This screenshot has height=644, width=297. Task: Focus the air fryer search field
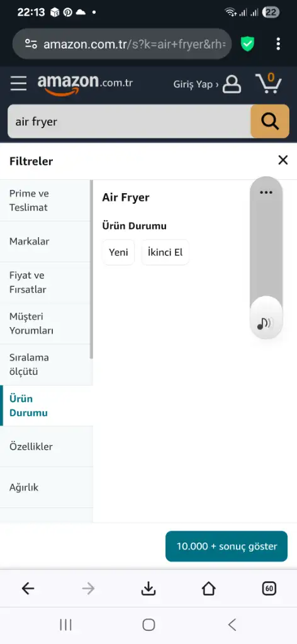pos(129,121)
